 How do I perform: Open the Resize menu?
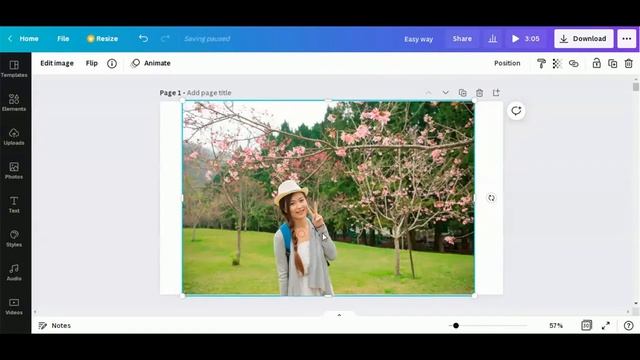coord(102,38)
